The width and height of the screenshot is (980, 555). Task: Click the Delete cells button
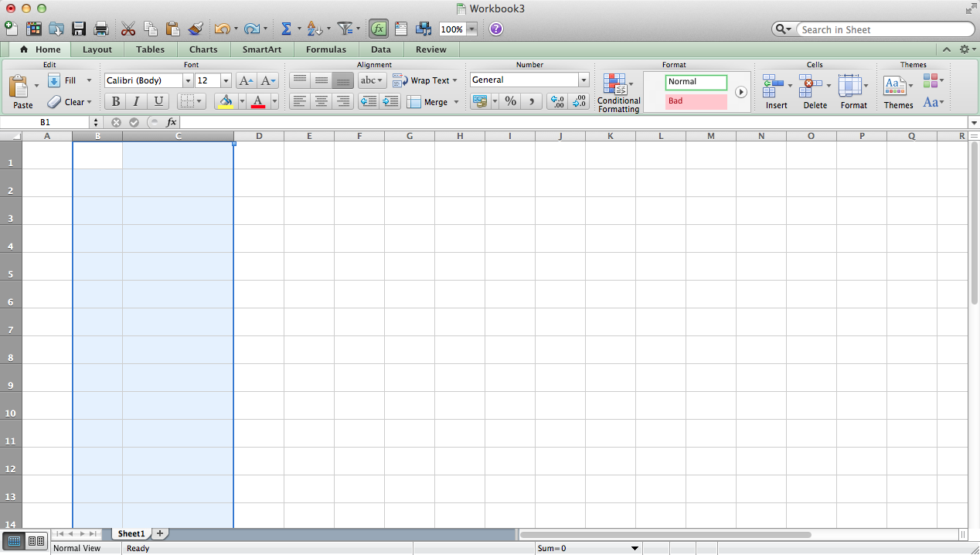pyautogui.click(x=815, y=93)
